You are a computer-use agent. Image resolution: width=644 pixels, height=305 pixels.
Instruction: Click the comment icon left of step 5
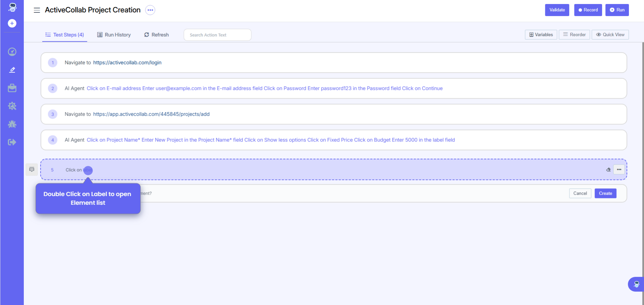32,170
